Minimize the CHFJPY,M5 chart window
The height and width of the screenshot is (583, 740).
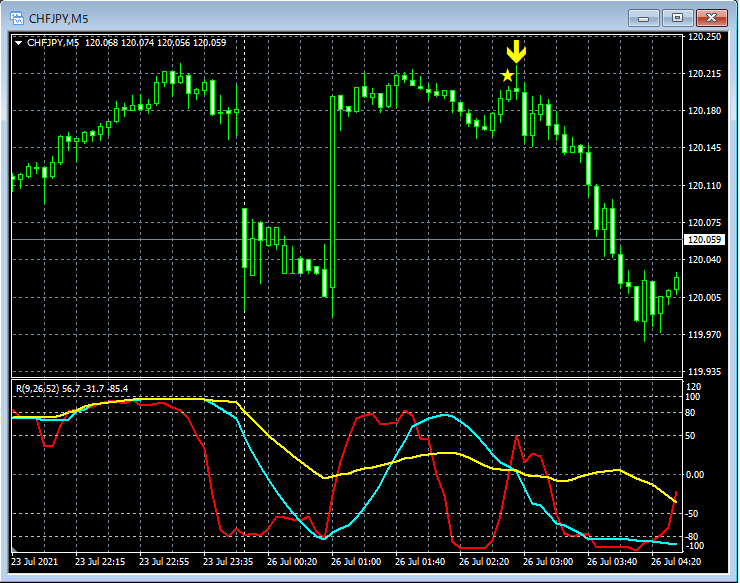pos(644,18)
